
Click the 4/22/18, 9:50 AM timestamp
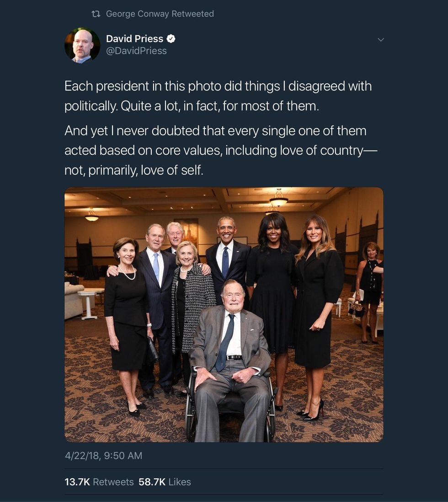click(x=103, y=455)
